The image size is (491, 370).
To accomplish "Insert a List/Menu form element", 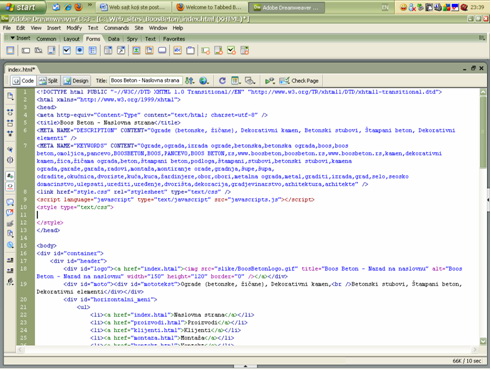I will (108, 51).
